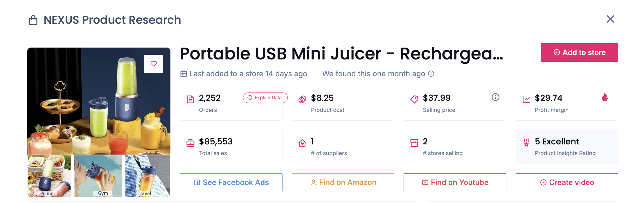Click the Product Insights Rating award icon
Image resolution: width=644 pixels, height=203 pixels.
[x=526, y=143]
